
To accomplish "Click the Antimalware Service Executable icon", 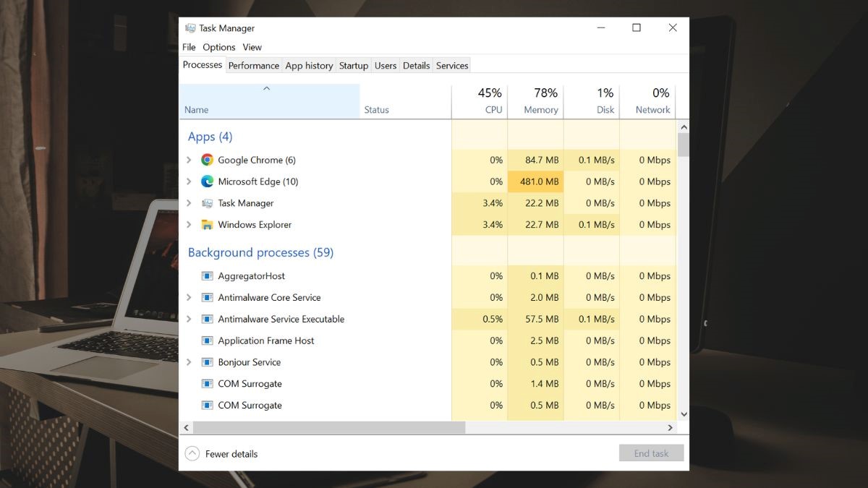I will (x=208, y=320).
